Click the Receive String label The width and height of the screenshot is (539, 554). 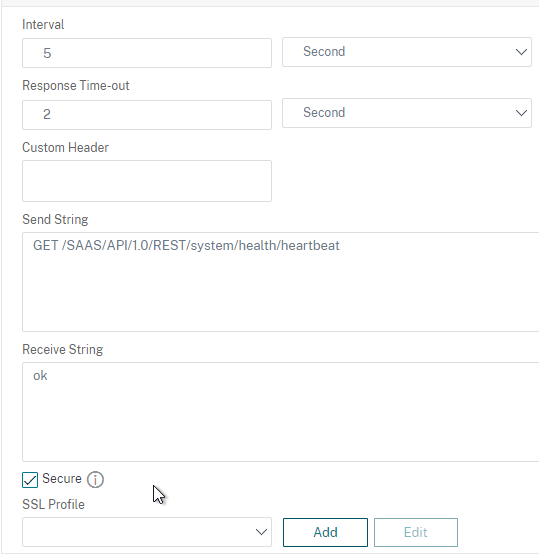[x=63, y=349]
